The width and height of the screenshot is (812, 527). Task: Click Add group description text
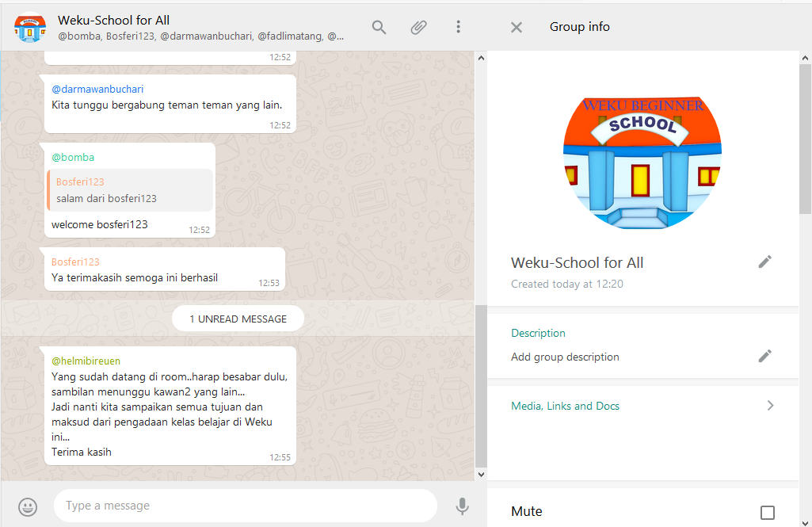[x=565, y=357]
